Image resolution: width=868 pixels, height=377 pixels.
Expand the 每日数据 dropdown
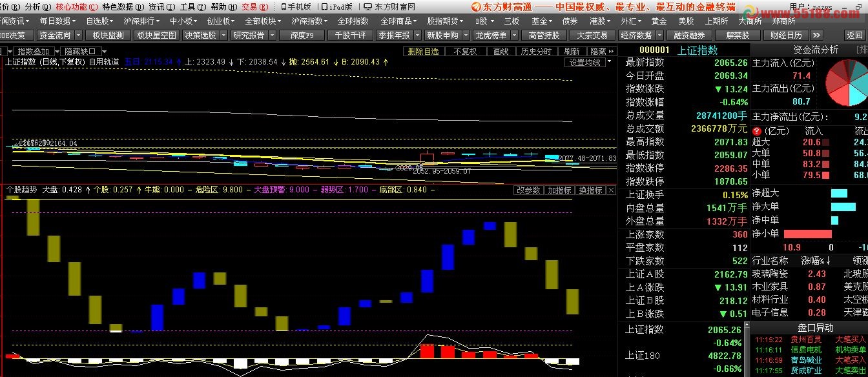click(x=59, y=21)
